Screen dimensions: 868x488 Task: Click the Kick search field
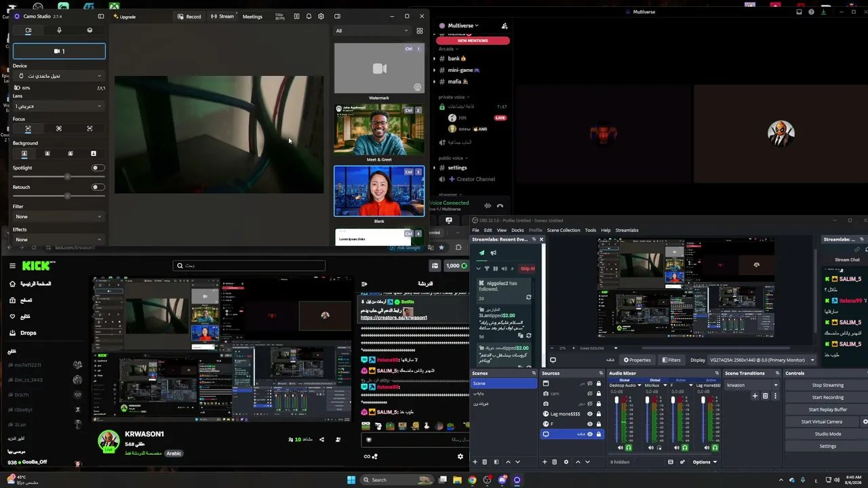[249, 266]
